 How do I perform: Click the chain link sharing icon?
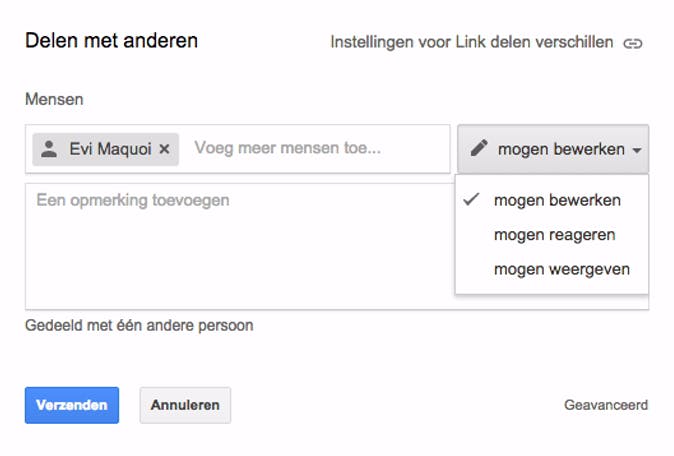click(632, 43)
